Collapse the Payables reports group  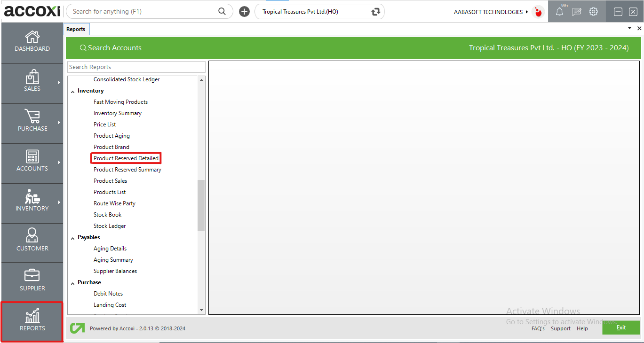click(x=73, y=238)
